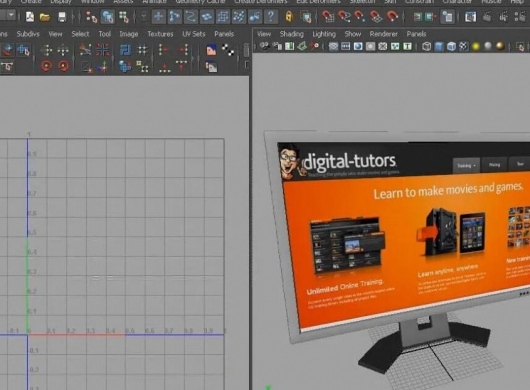Toggle the surfaces selection mask
Image resolution: width=530 pixels, height=390 pixels.
click(x=207, y=17)
